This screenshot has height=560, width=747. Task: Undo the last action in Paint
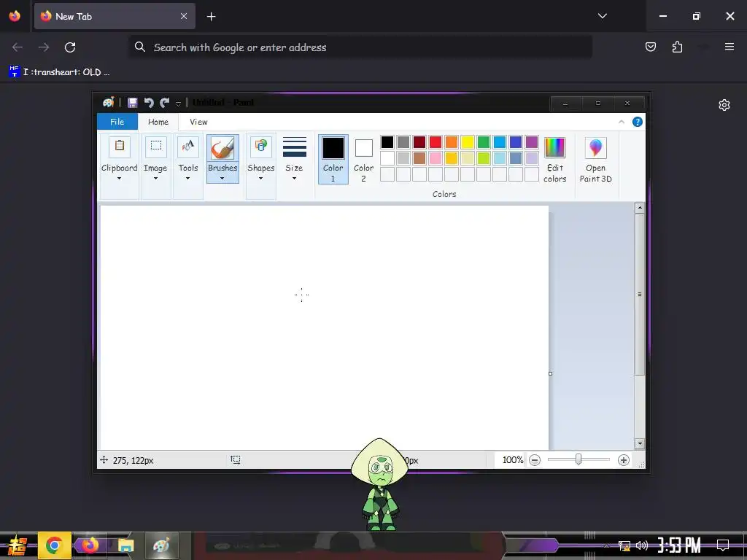coord(149,102)
